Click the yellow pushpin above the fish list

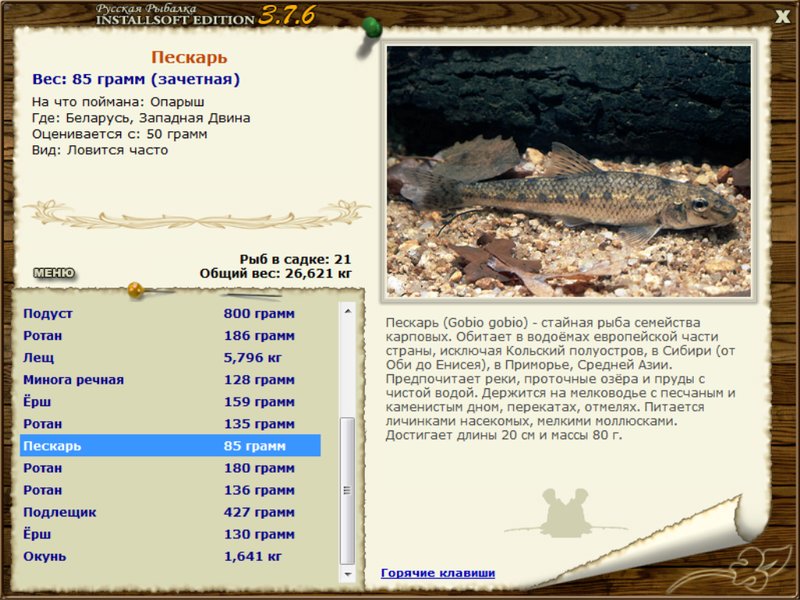(136, 290)
